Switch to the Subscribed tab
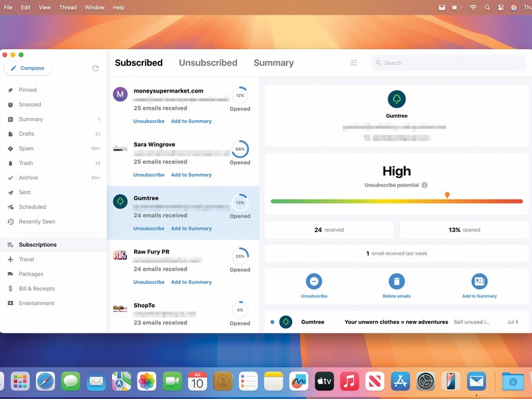Viewport: 532px width, 399px height. (138, 63)
